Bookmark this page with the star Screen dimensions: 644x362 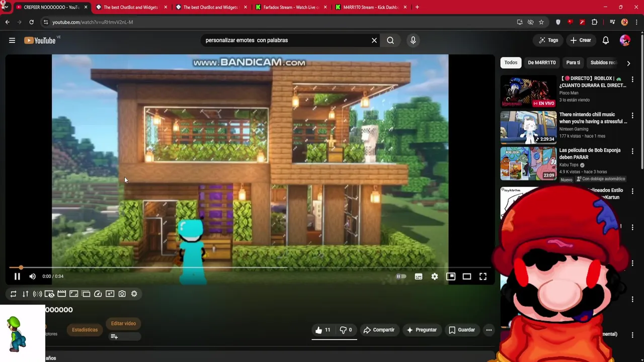[541, 22]
